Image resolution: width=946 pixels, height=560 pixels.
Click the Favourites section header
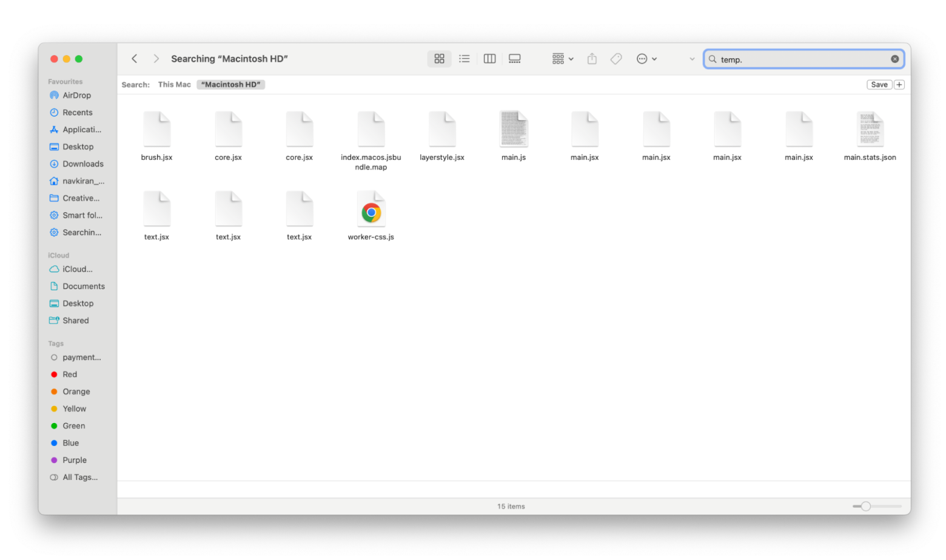(65, 82)
